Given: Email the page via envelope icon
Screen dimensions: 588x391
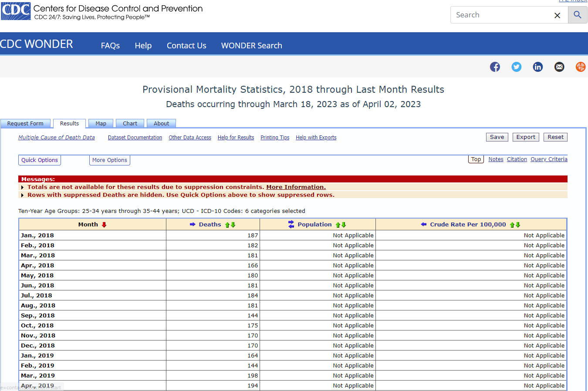Looking at the screenshot, I should (559, 67).
